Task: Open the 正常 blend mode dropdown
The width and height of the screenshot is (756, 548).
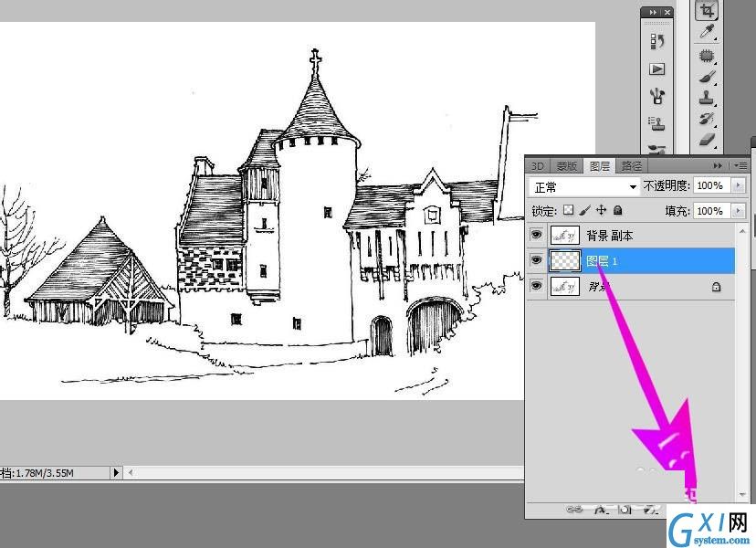Action: (x=583, y=186)
